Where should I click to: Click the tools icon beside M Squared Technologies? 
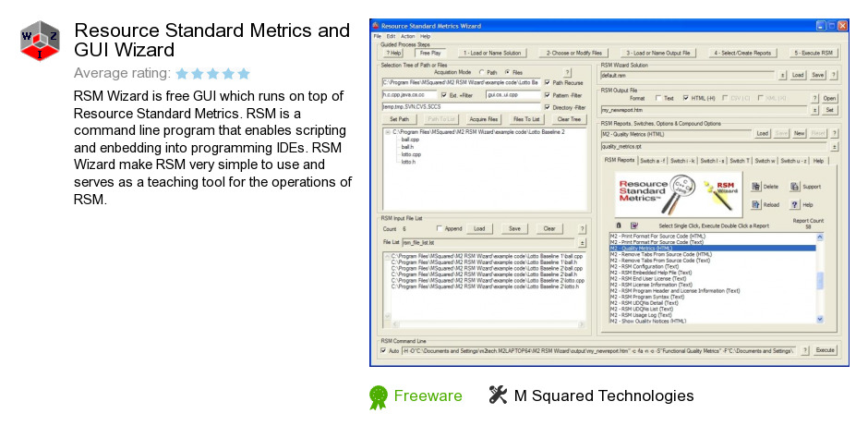[x=498, y=395]
